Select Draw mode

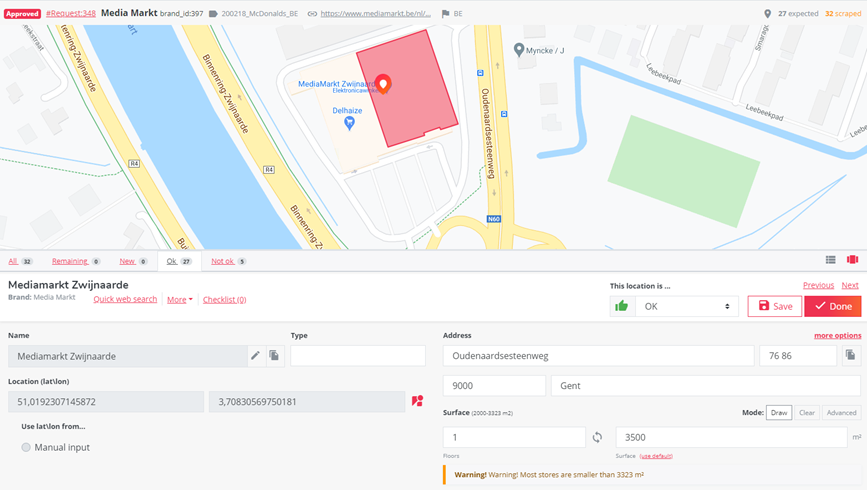779,413
